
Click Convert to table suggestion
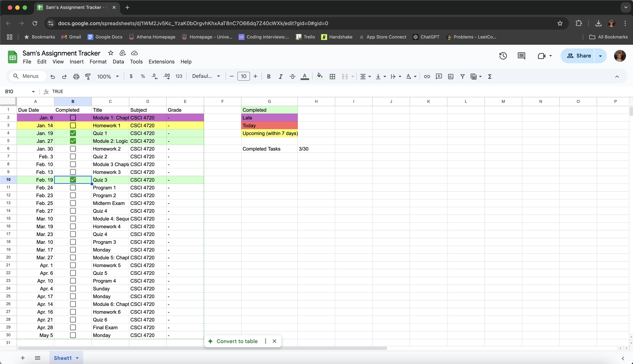tap(237, 341)
